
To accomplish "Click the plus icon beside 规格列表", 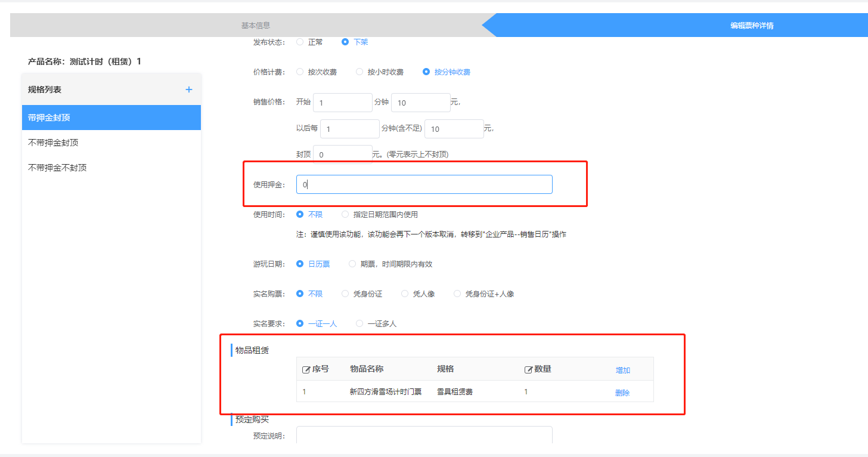I will coord(189,89).
